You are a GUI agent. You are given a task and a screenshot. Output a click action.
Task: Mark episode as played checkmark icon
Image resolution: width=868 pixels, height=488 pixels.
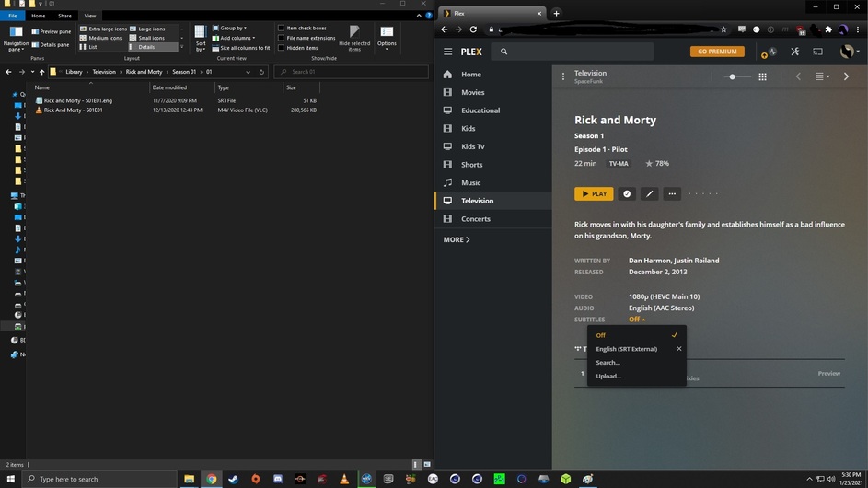click(x=627, y=193)
